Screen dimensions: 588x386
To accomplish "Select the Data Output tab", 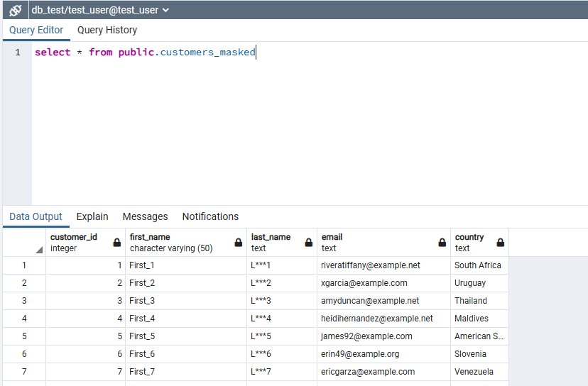I will pyautogui.click(x=36, y=216).
